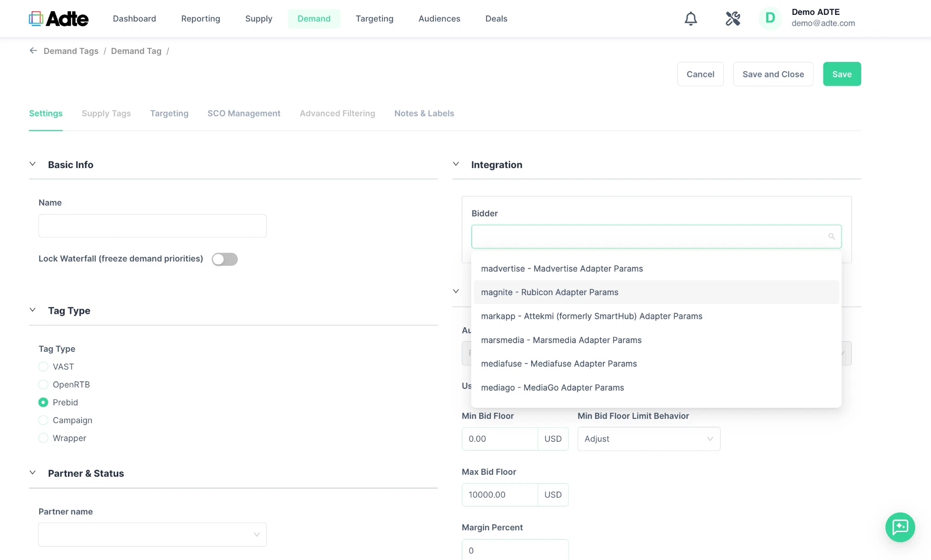
Task: Click the Max Bid Floor input
Action: click(x=499, y=495)
